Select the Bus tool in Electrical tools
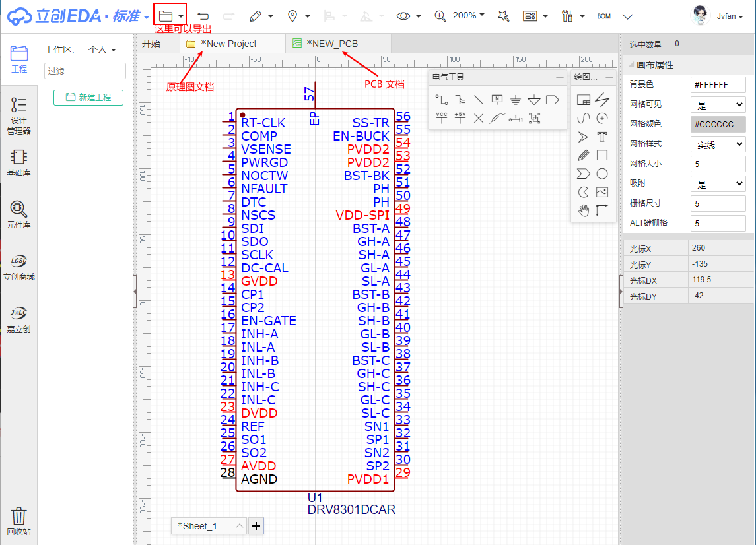The image size is (756, 545). pos(460,100)
